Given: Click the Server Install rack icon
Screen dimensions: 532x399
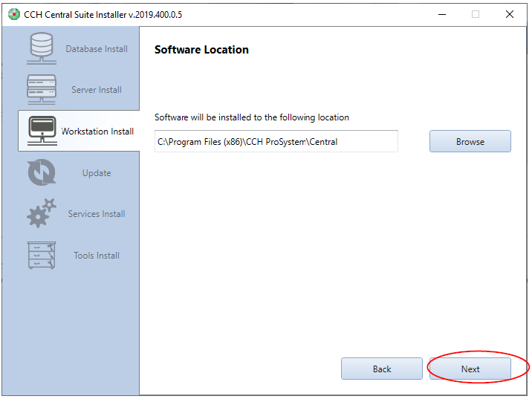Looking at the screenshot, I should click(42, 90).
